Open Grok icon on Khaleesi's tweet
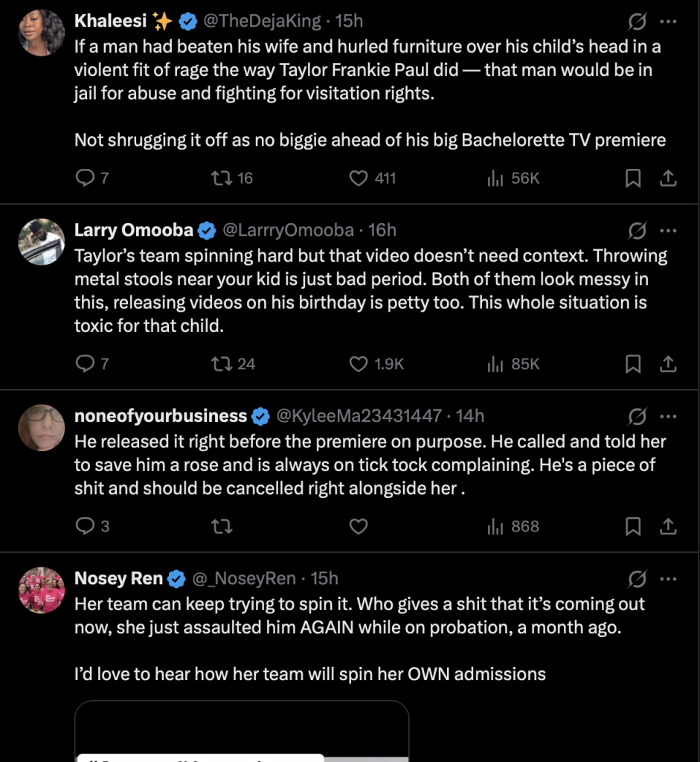Viewport: 700px width, 762px height. point(638,22)
